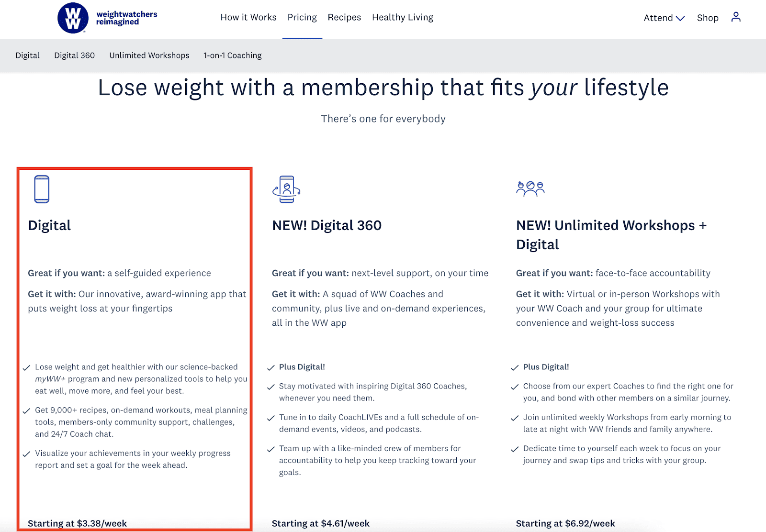Select the Unlimited Workshops tab
This screenshot has height=532, width=766.
[149, 55]
